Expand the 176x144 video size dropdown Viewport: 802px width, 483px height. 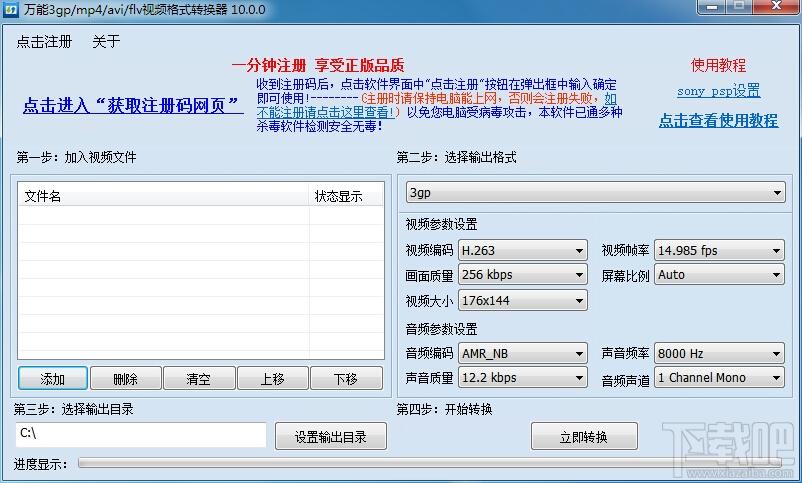(x=522, y=300)
